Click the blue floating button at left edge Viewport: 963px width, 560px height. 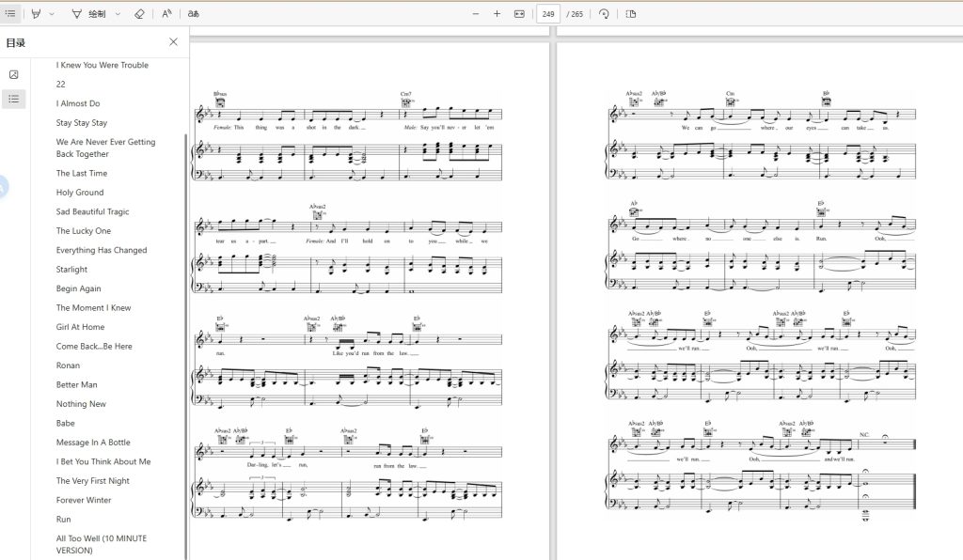click(x=3, y=186)
